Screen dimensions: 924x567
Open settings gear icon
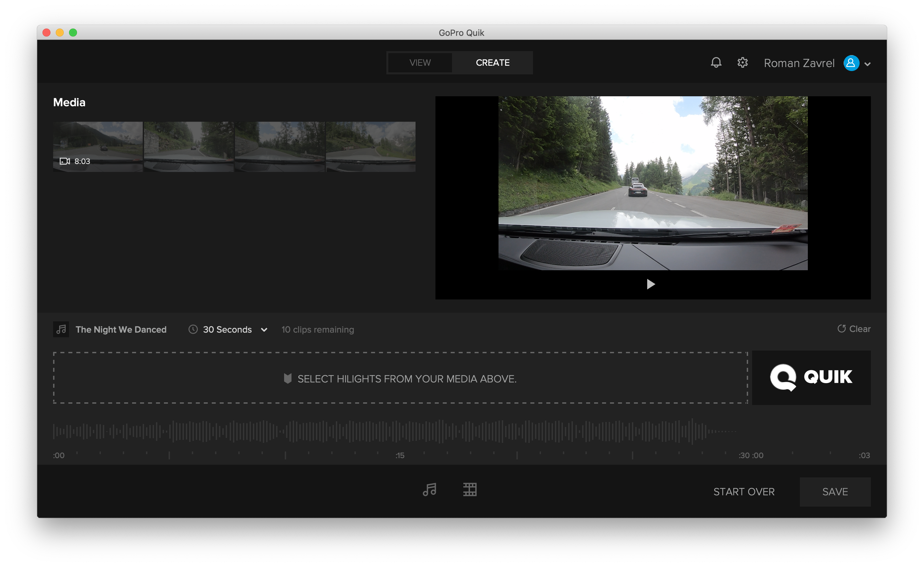tap(742, 63)
